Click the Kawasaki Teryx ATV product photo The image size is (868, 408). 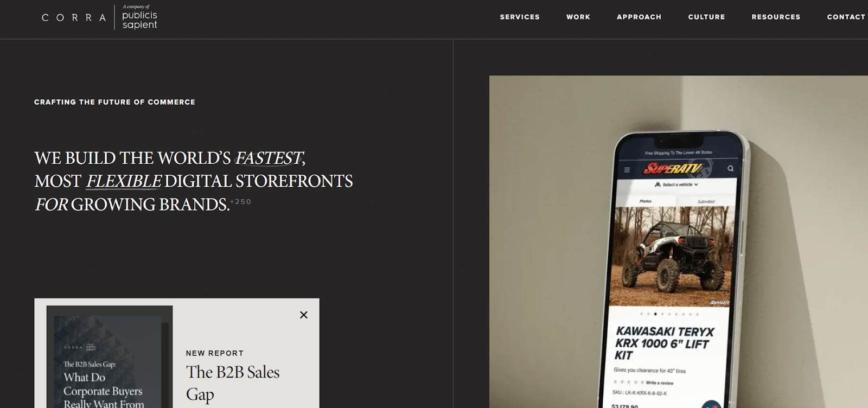point(674,256)
